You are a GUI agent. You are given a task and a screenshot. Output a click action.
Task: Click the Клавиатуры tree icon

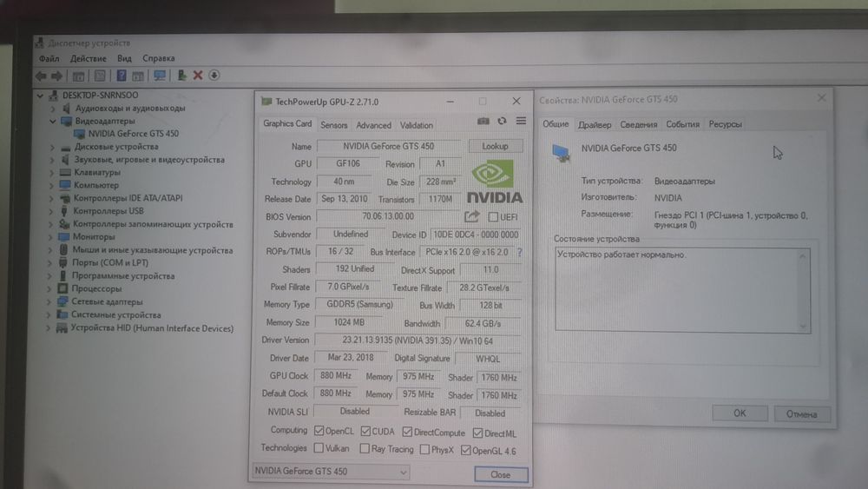(x=65, y=172)
